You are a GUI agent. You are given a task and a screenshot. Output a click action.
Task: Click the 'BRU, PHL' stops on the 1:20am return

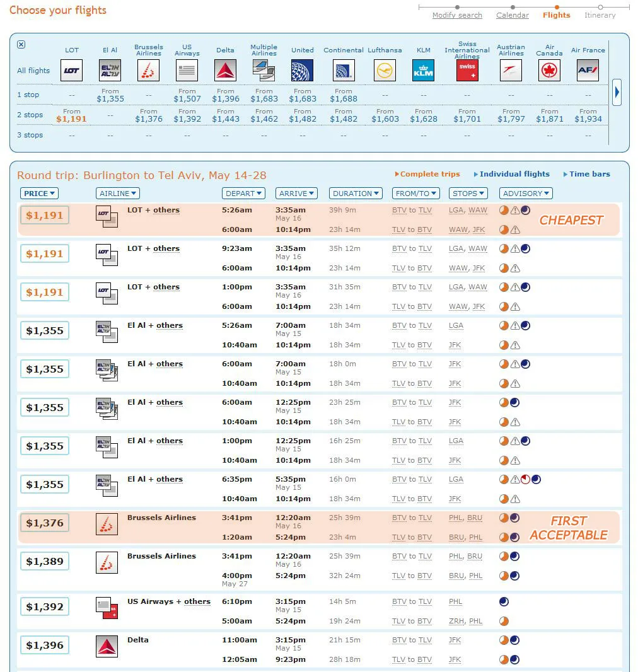click(465, 538)
